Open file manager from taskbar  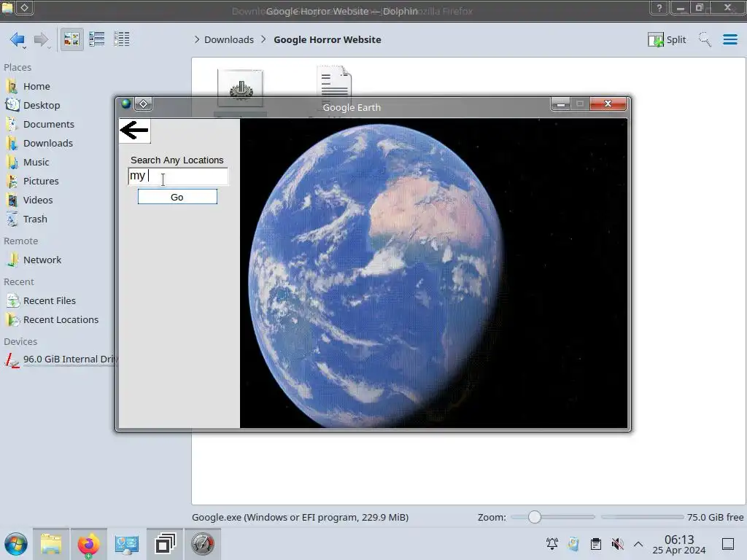[51, 544]
